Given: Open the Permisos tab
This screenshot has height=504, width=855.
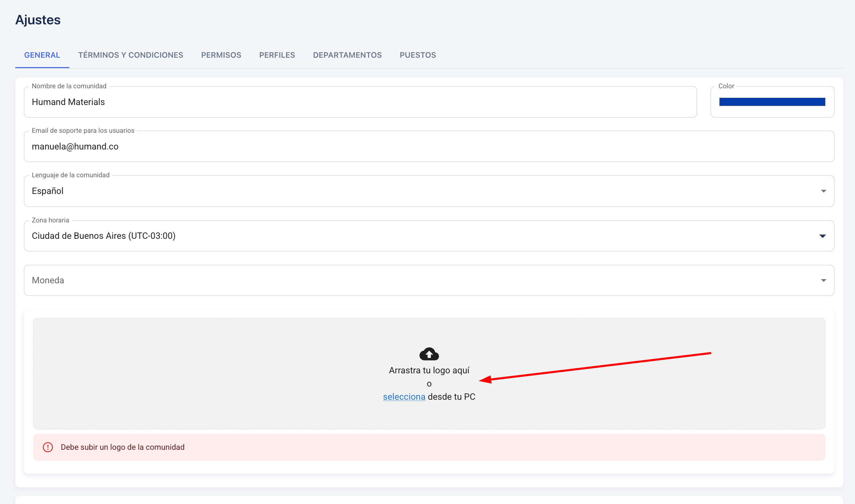Looking at the screenshot, I should pyautogui.click(x=221, y=55).
